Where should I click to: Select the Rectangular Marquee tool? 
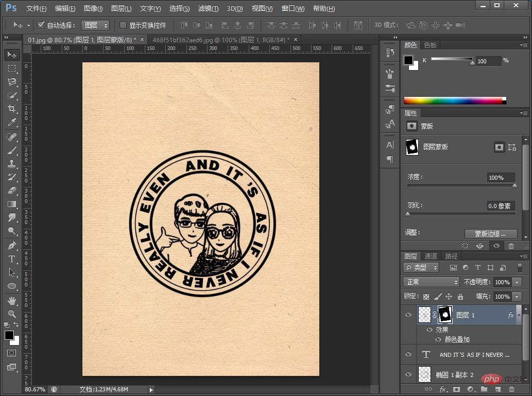pyautogui.click(x=12, y=68)
